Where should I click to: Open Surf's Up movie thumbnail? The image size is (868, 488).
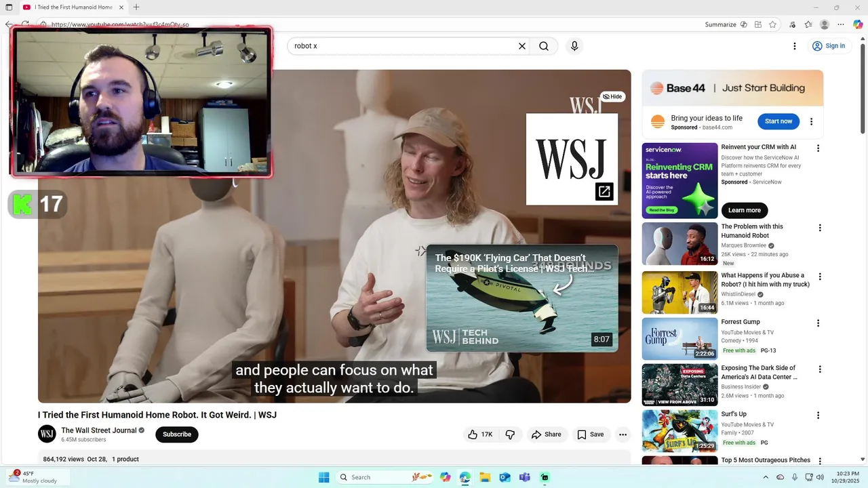679,431
